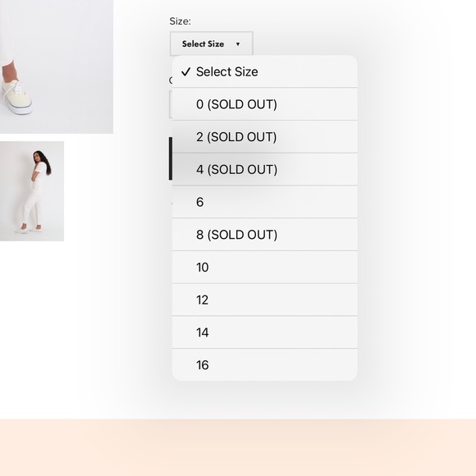Screen dimensions: 476x476
Task: Click the dark button behind the dropdown
Action: point(171,158)
